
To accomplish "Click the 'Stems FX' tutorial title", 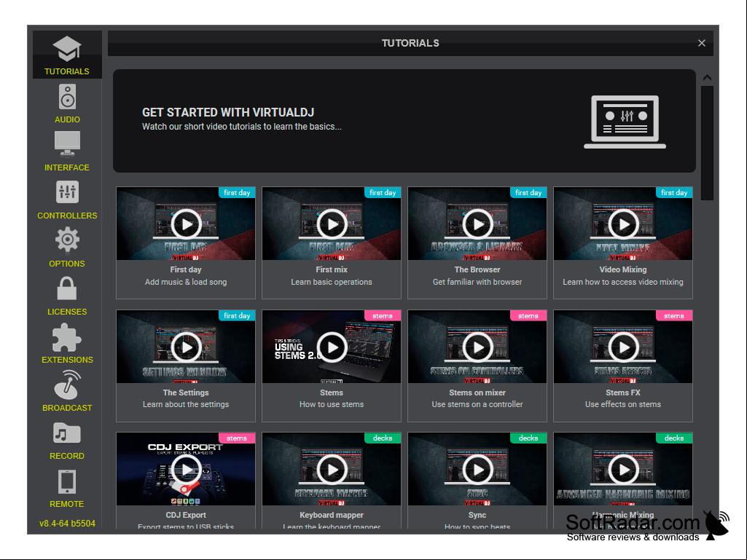I will pyautogui.click(x=623, y=393).
